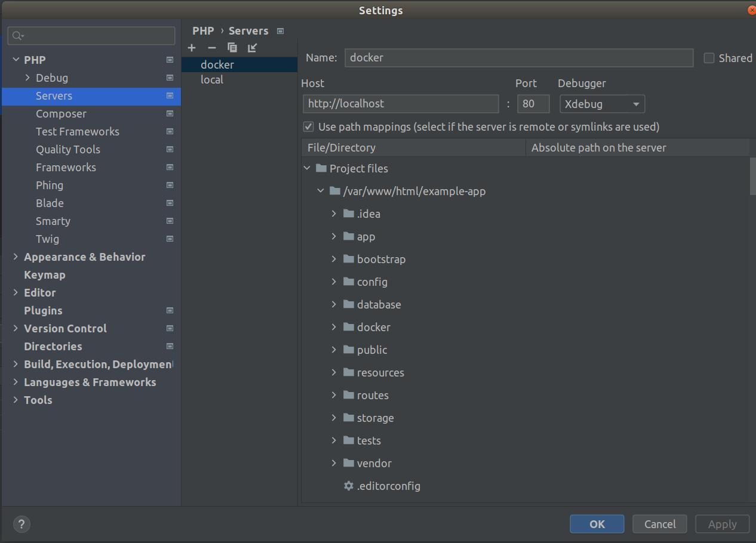Select Test Frameworks in sidebar
The image size is (756, 543).
click(77, 131)
